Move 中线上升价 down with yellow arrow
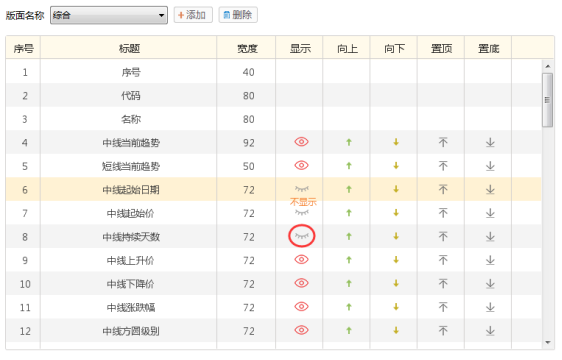Image resolution: width=562 pixels, height=360 pixels. [396, 260]
